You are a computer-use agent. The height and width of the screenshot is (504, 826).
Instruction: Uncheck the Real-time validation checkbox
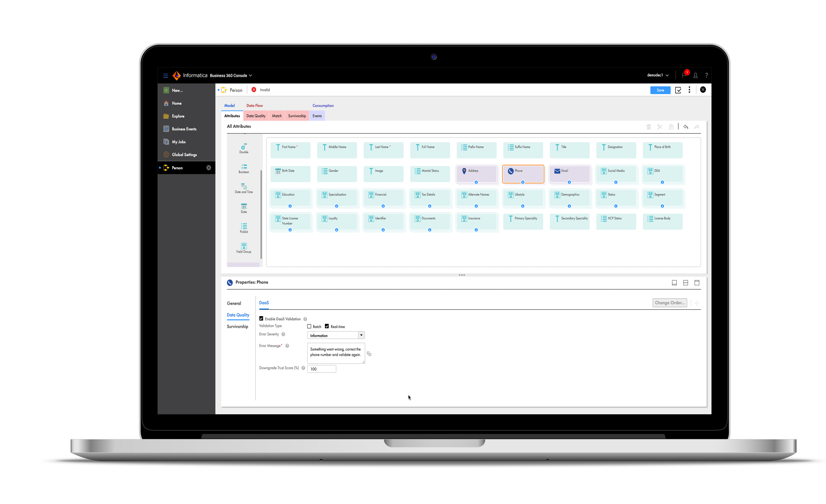(327, 326)
